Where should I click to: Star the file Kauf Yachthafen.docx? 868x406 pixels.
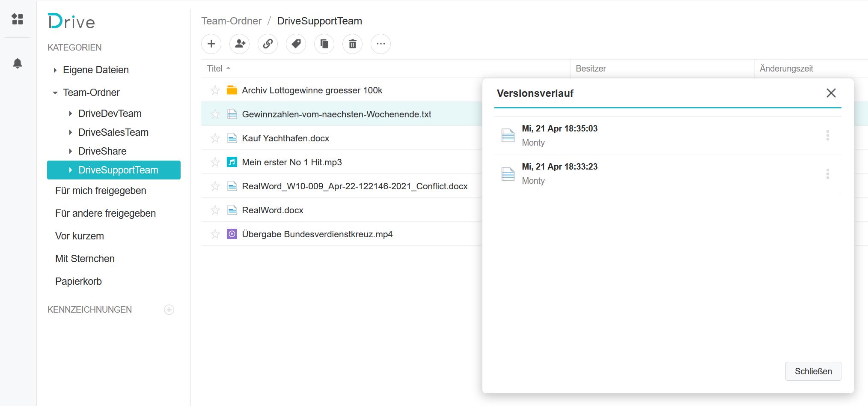[x=215, y=138]
